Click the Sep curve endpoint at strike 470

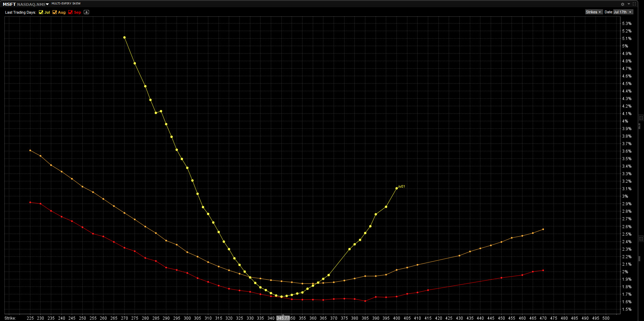click(543, 270)
